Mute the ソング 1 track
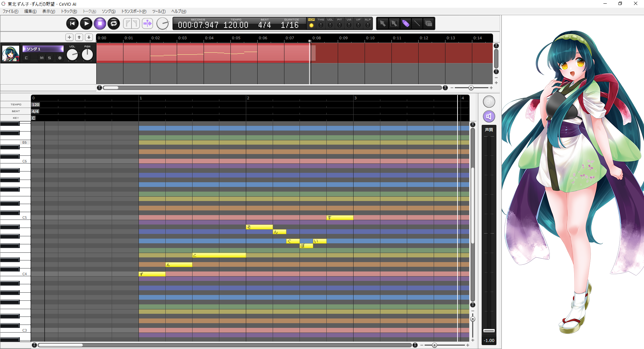This screenshot has width=644, height=349. pos(42,58)
